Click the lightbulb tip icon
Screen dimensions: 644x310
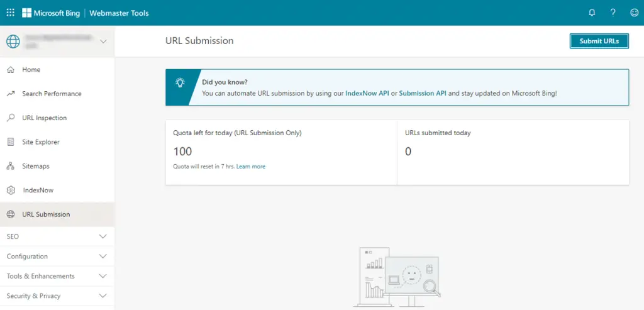(x=180, y=82)
